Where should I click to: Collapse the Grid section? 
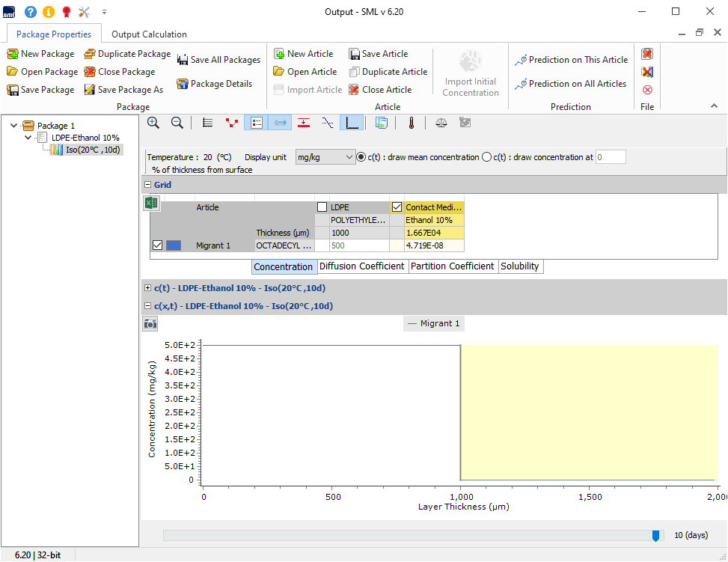click(148, 185)
